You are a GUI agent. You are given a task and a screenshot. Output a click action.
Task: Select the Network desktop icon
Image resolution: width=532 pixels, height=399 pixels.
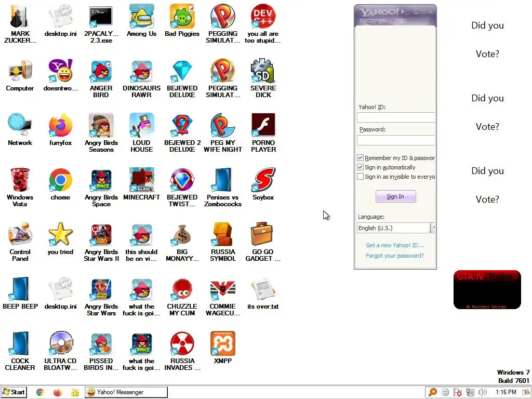tap(20, 129)
